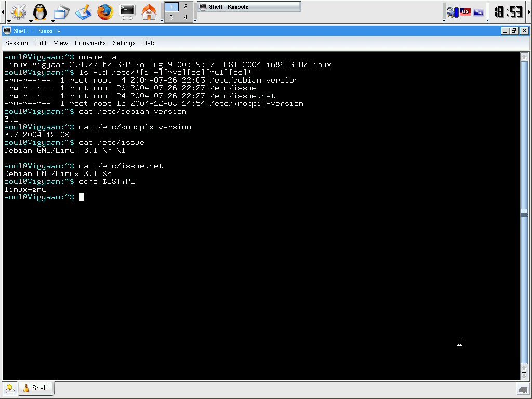Viewport: 532px width, 399px height.
Task: Open the handle arrow below the window list icon
Action: click(53, 21)
